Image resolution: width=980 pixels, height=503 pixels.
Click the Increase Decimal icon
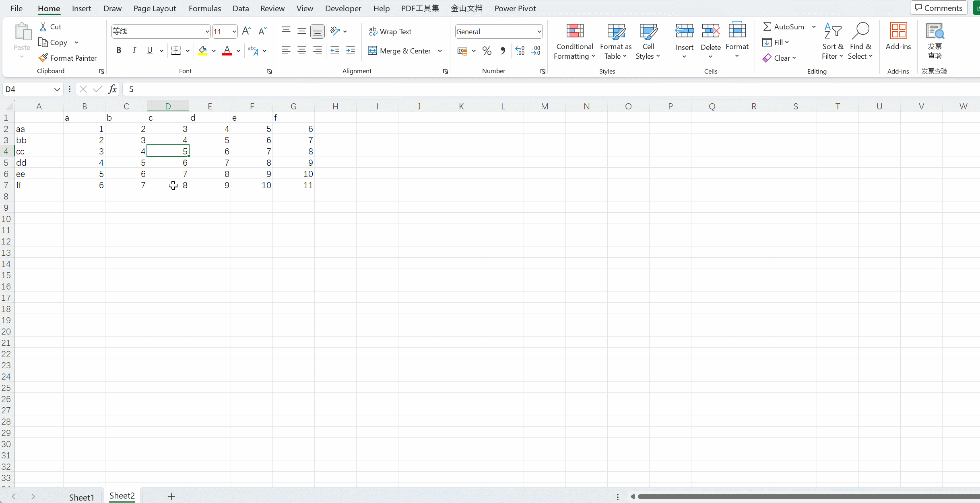(x=520, y=51)
